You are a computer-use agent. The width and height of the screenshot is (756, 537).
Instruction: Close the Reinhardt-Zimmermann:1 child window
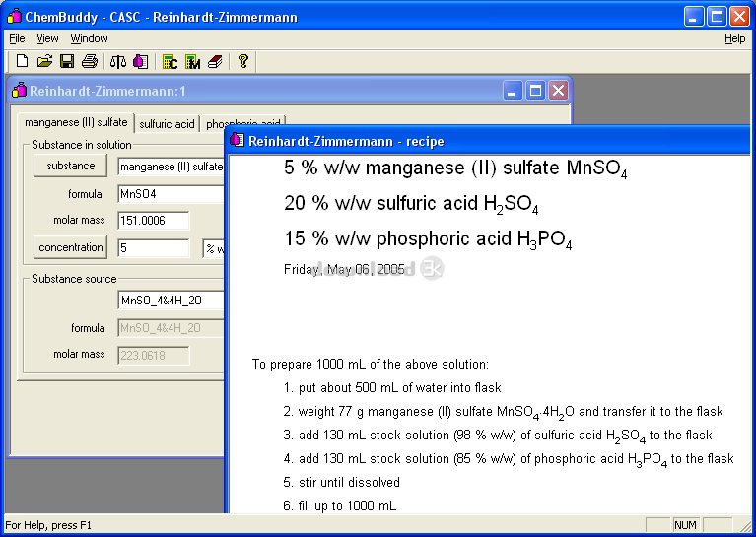[x=558, y=90]
